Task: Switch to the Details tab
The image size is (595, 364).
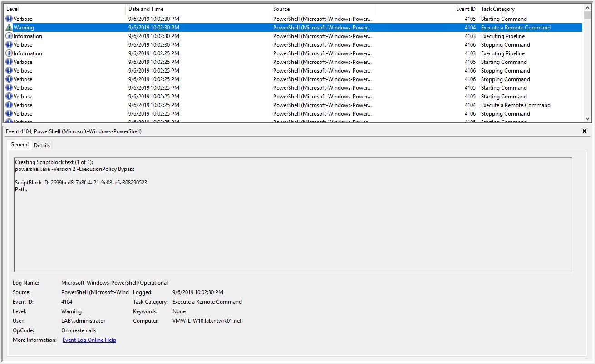Action: (42, 145)
